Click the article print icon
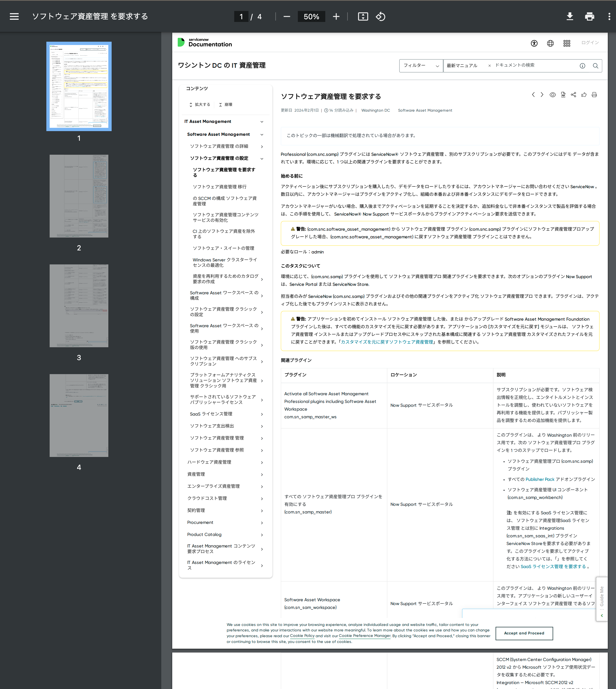 point(594,95)
